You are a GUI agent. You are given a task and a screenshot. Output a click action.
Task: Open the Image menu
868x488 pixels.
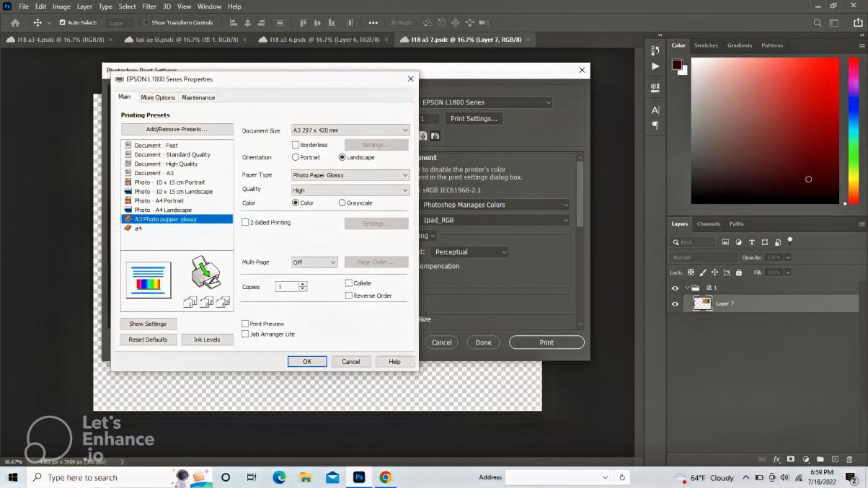[61, 6]
